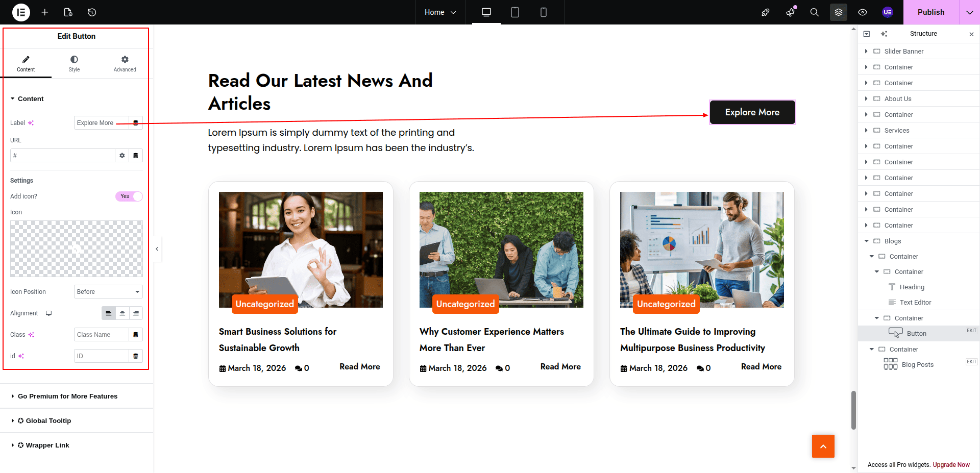Open dynamic tags for the ID field
The height and width of the screenshot is (473, 980).
136,356
